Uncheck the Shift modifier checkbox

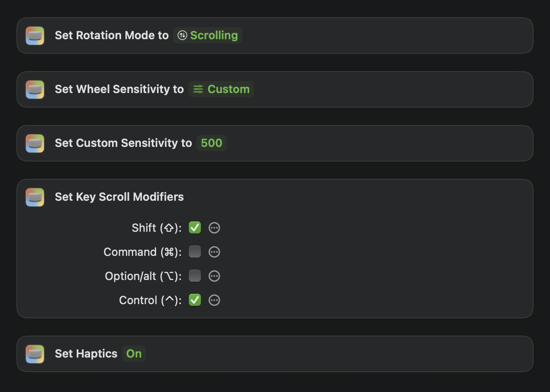click(195, 228)
